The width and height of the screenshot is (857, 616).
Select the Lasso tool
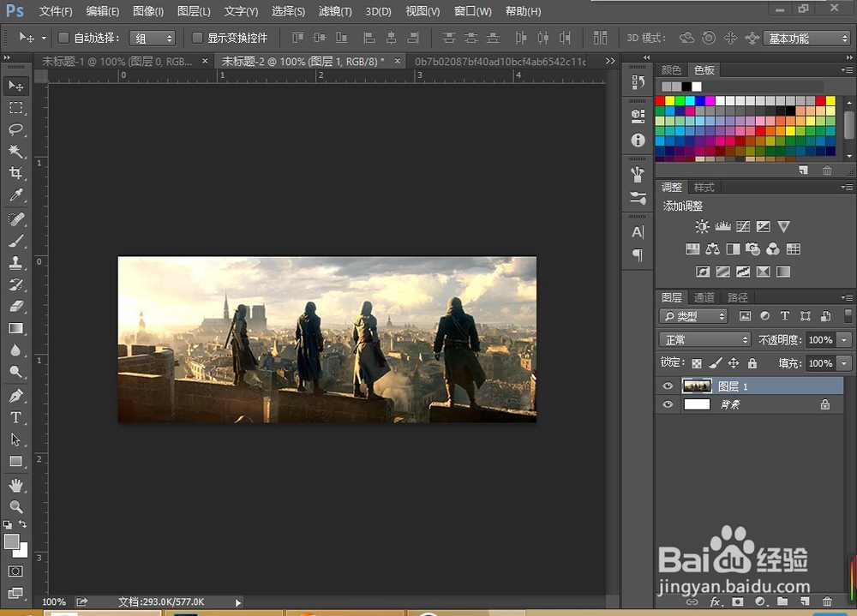15,129
